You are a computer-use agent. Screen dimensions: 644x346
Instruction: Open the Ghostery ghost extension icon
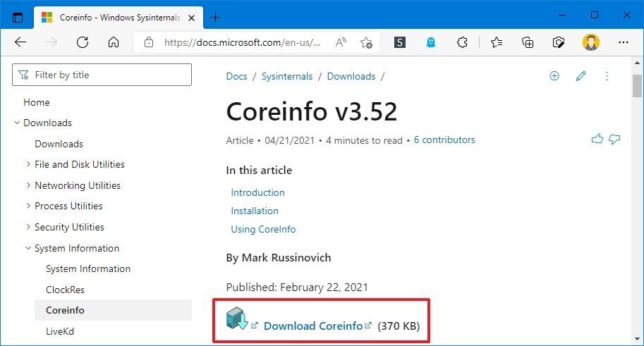[431, 42]
